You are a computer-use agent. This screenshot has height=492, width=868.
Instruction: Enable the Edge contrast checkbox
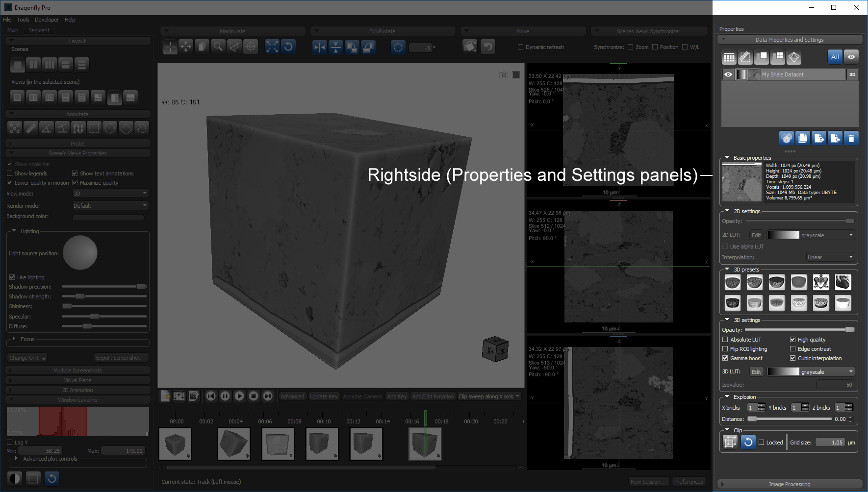click(792, 349)
